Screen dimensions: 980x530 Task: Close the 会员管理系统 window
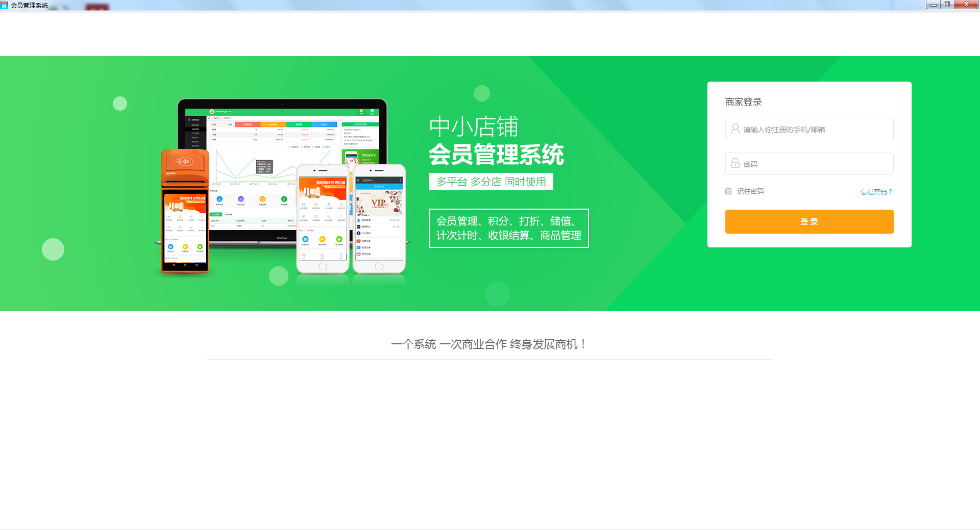point(966,5)
